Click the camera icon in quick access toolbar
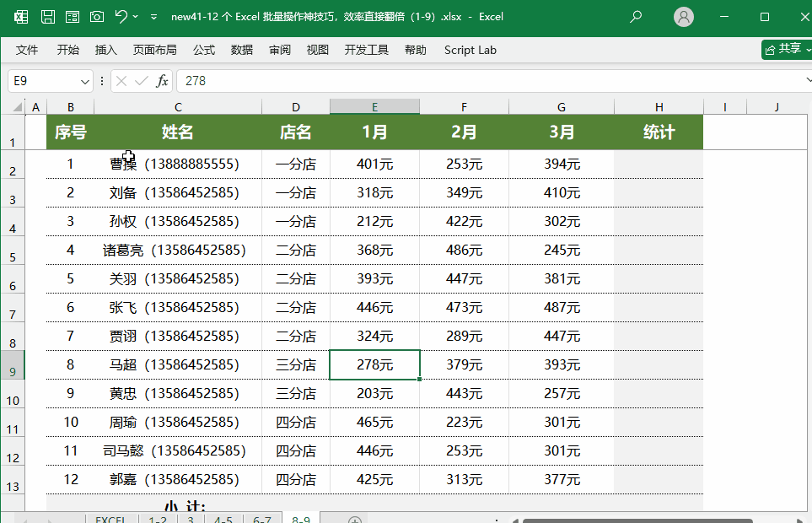Screen dimensions: 812x523 [x=97, y=17]
